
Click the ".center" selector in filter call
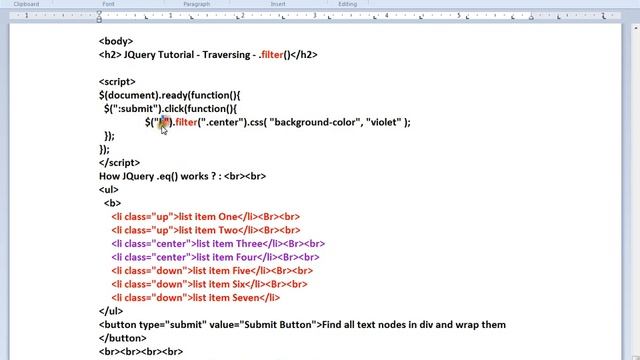pos(221,122)
